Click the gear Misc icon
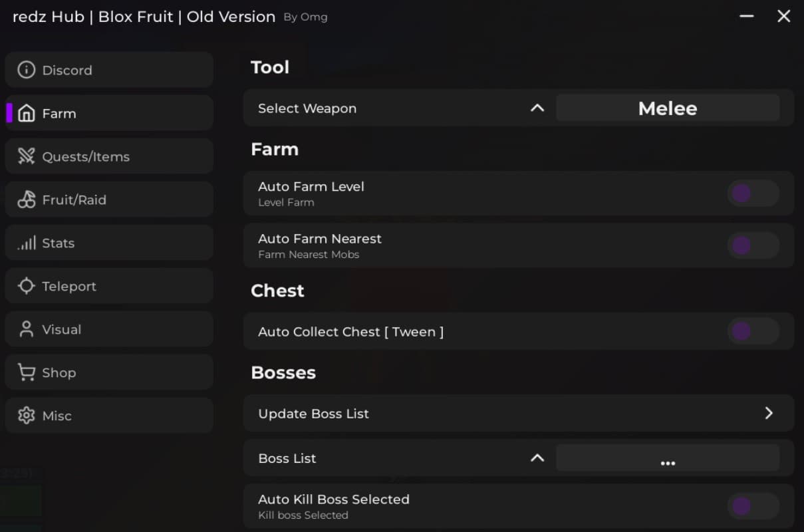 26,416
